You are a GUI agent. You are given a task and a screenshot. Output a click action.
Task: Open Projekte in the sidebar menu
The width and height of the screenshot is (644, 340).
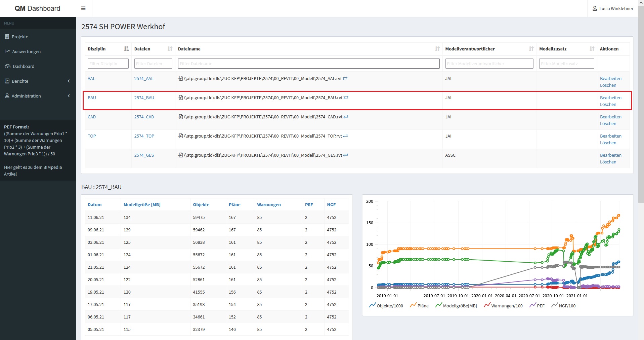tap(20, 37)
